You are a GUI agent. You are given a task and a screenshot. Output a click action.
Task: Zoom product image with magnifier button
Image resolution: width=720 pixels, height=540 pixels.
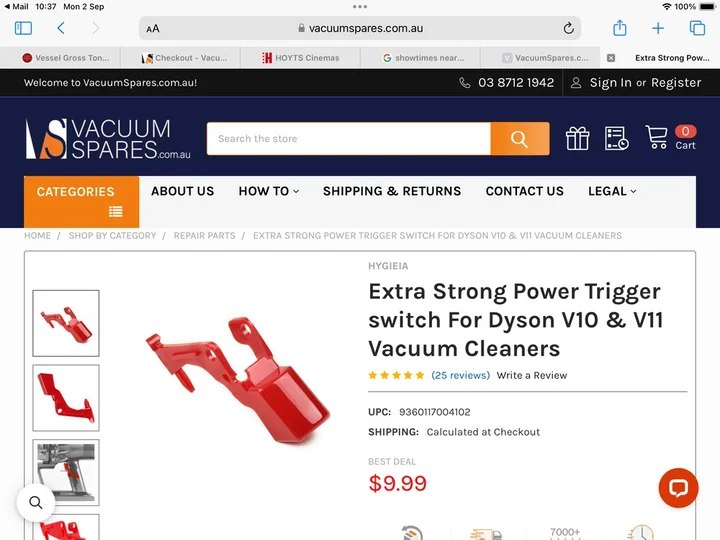point(36,503)
